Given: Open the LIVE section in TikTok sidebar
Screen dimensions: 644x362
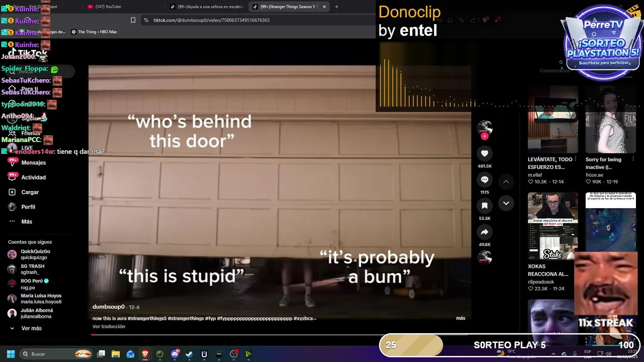Looking at the screenshot, I should (27, 148).
